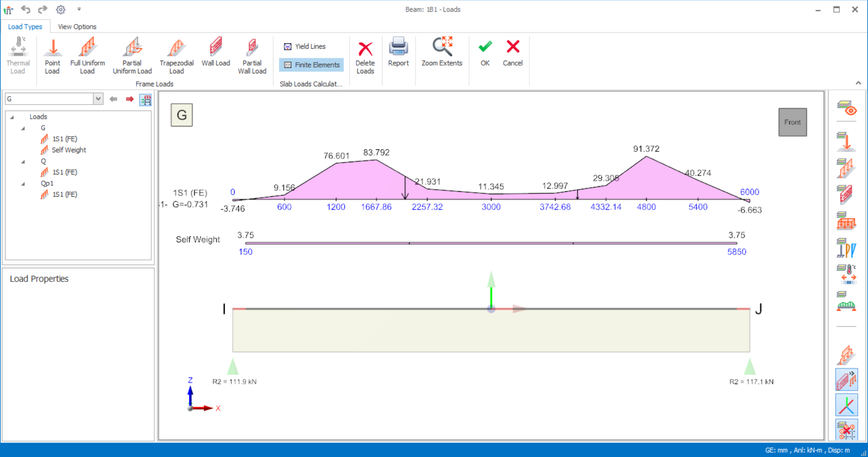Choose the Full Uniform Load tool
Image resolution: width=868 pixels, height=457 pixels.
click(x=87, y=55)
